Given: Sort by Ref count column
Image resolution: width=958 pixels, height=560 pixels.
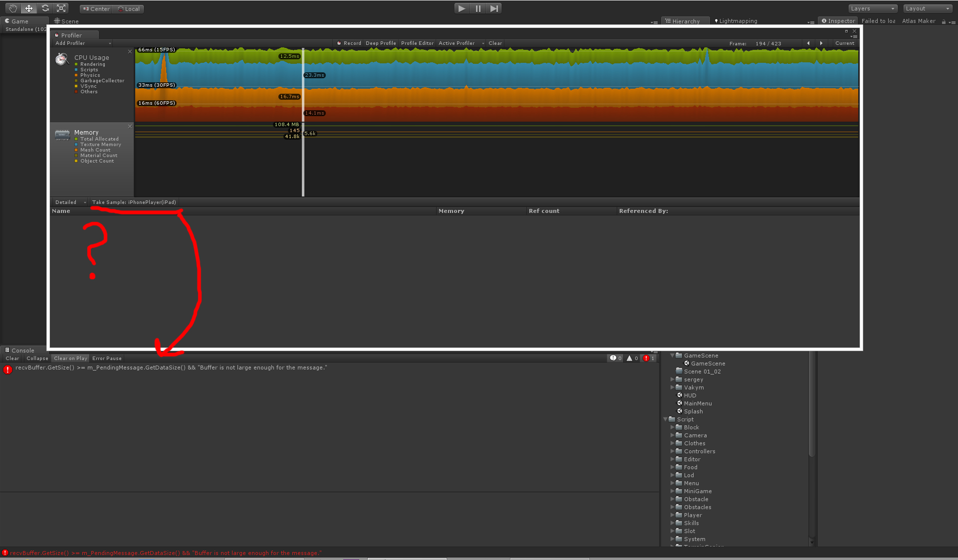Looking at the screenshot, I should click(x=571, y=211).
